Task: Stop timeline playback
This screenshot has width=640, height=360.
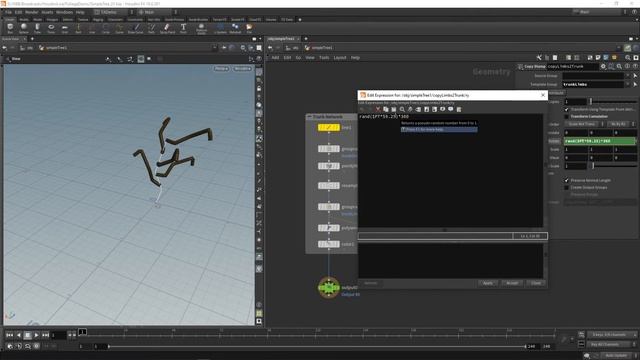Action: coord(27,335)
